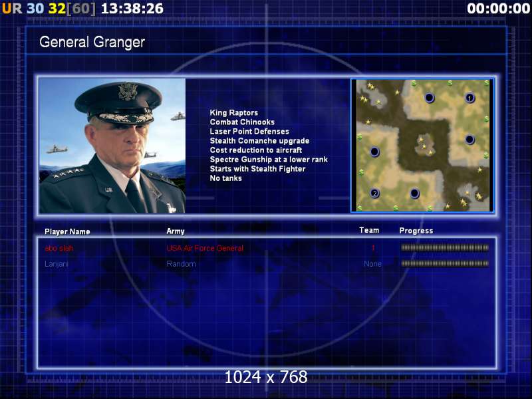
Task: Click team number 1 for abo slah
Action: tap(373, 248)
